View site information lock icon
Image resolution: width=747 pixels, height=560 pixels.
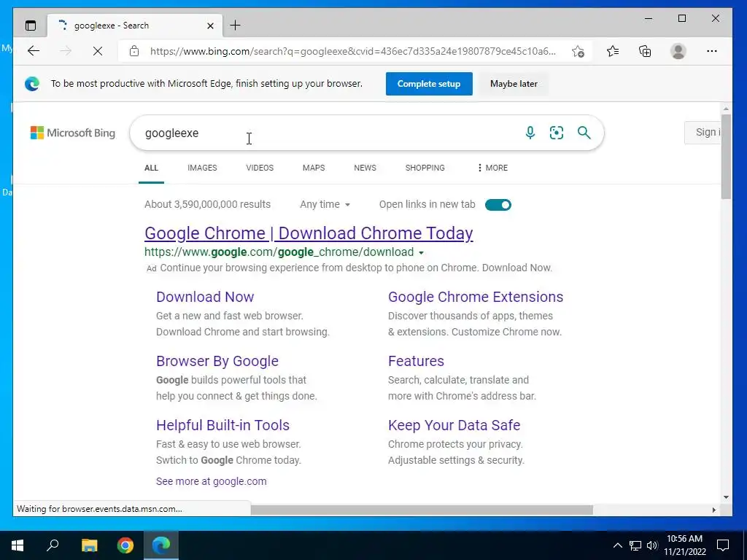(134, 51)
